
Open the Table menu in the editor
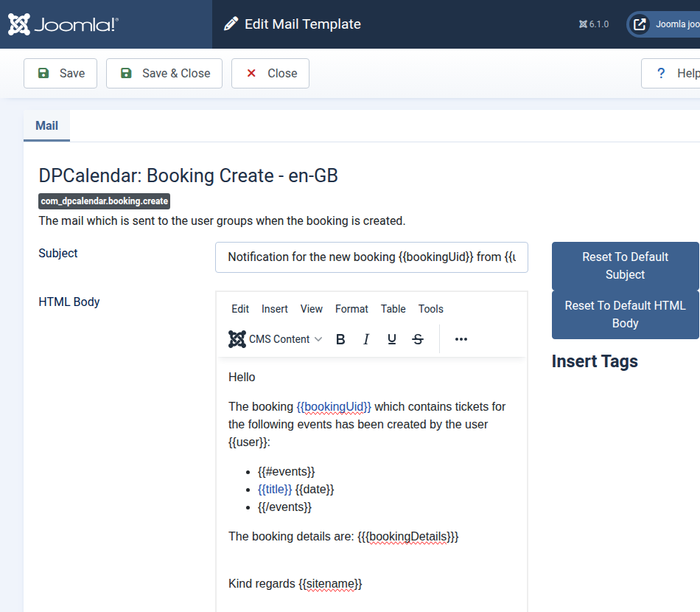click(393, 309)
